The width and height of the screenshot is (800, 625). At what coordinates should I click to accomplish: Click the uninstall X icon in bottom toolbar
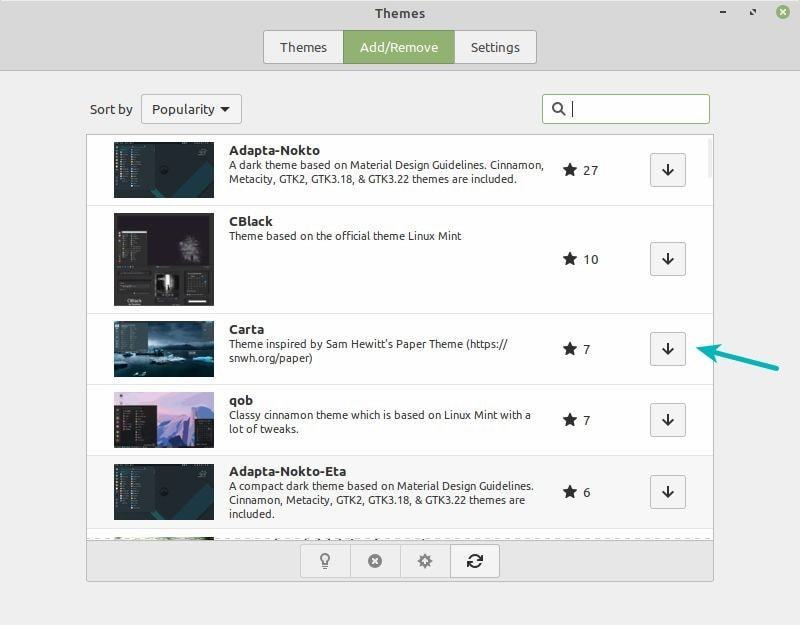coord(375,561)
